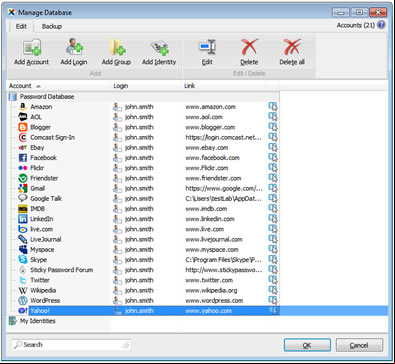The width and height of the screenshot is (395, 364).
Task: Sort by the Account column header
Action: click(59, 86)
